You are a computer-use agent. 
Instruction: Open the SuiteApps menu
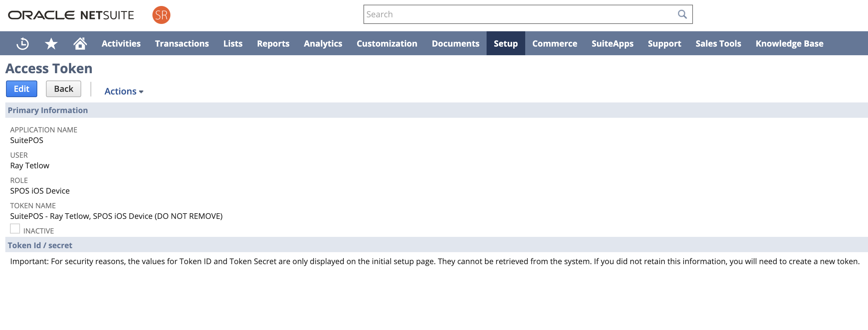coord(612,44)
